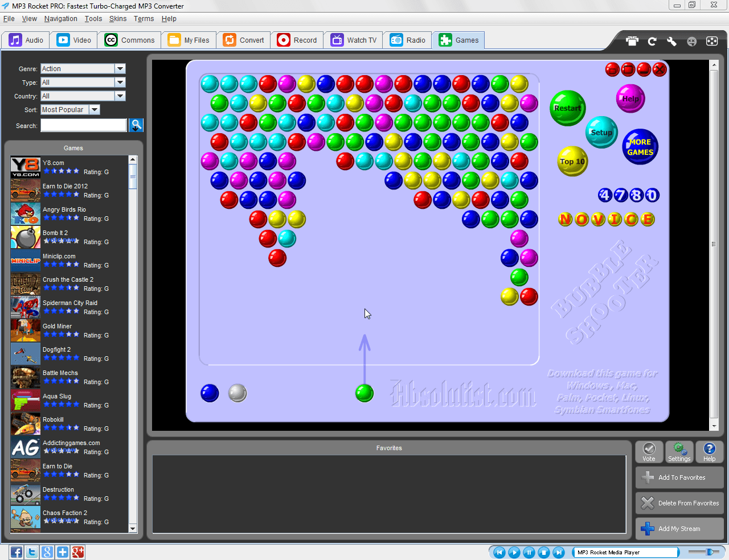Click the Help button below game
The image size is (729, 560).
tap(709, 452)
